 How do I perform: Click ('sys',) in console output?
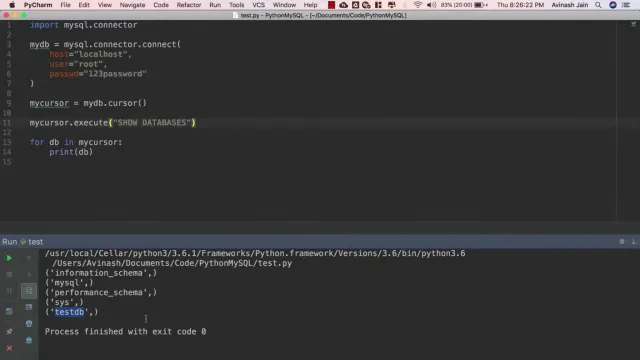[64, 302]
